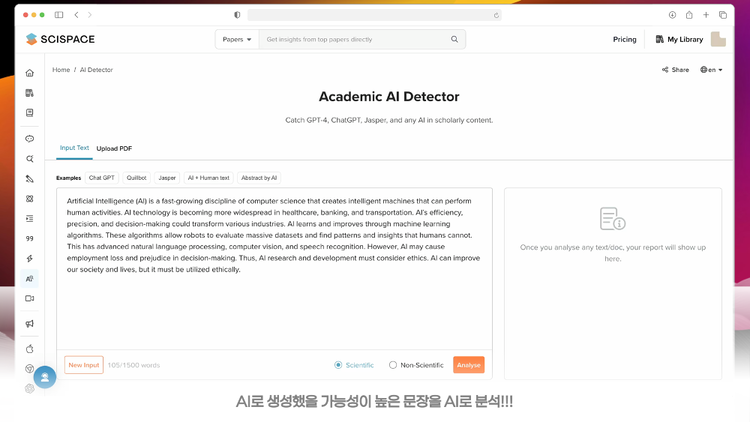Open My Library
Image resolution: width=750 pixels, height=422 pixels.
[x=679, y=39]
